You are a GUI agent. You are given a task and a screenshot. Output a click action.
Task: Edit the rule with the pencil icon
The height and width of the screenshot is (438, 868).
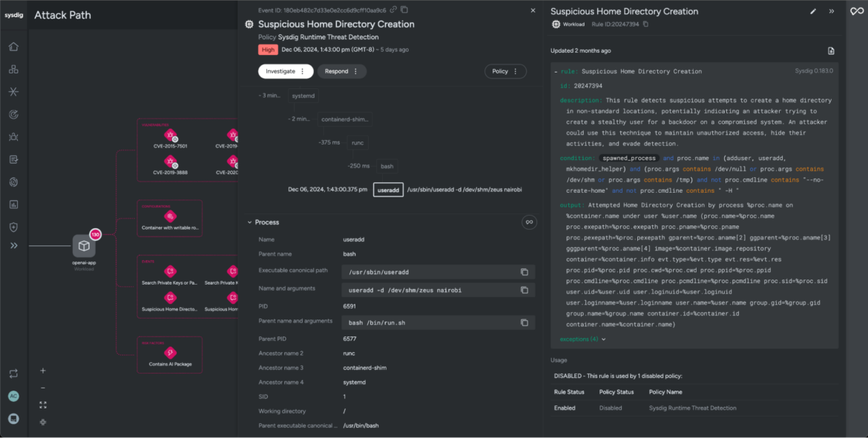click(x=813, y=11)
